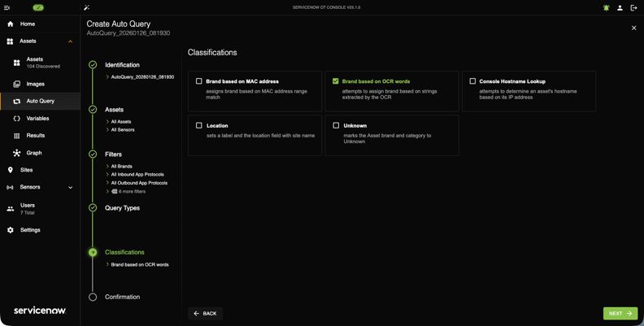The image size is (644, 326).
Task: Open user profile icon
Action: point(620,8)
